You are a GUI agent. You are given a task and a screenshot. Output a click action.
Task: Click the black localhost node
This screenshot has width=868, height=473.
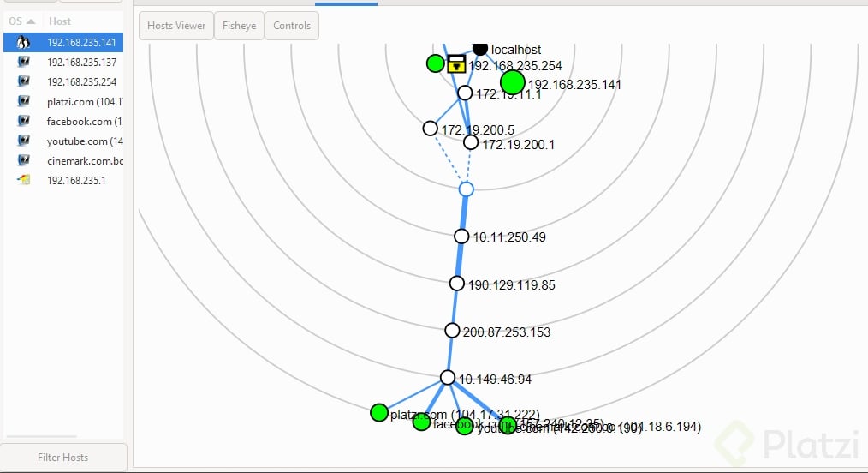tap(480, 48)
